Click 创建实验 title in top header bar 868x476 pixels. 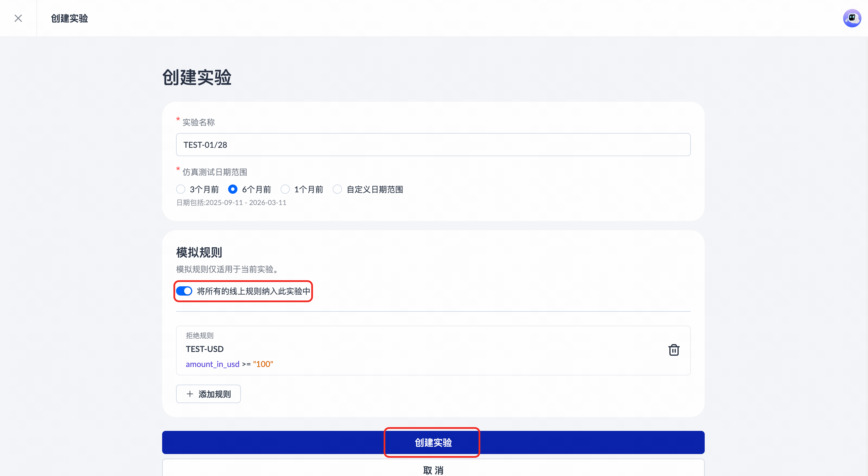[x=69, y=18]
